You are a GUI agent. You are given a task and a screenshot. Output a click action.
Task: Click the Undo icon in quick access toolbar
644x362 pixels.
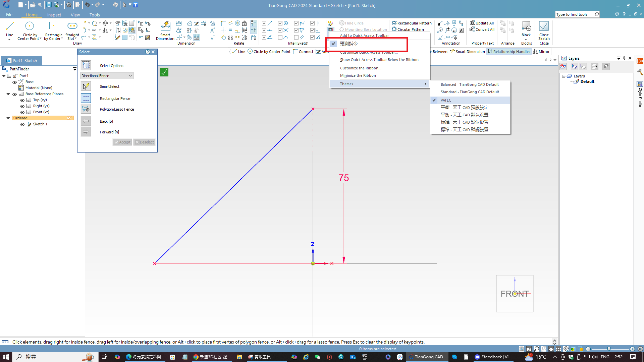point(87,5)
